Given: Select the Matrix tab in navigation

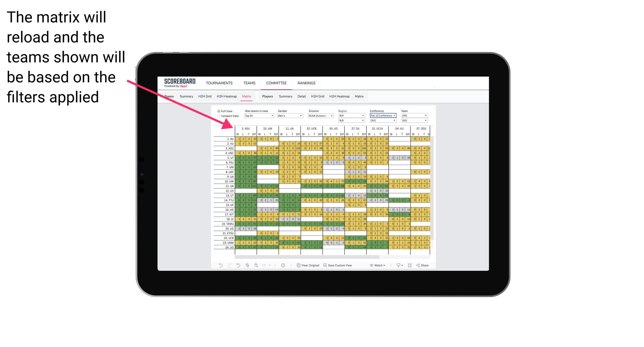Looking at the screenshot, I should (x=247, y=96).
